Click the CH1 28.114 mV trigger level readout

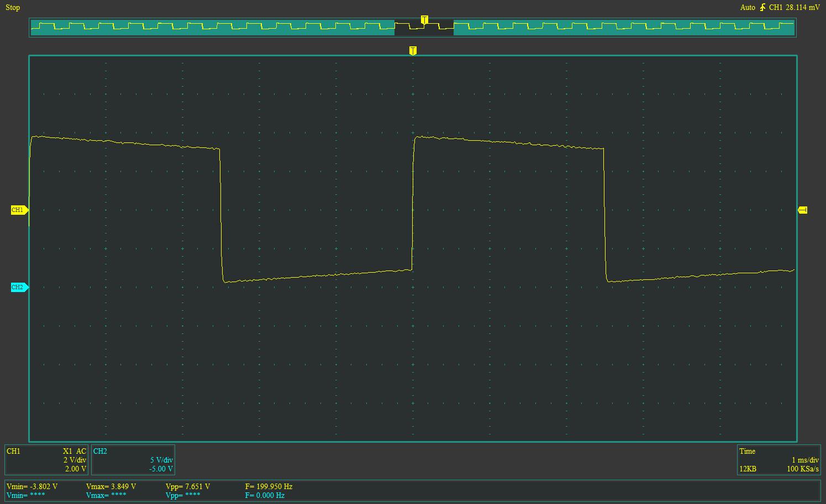pyautogui.click(x=795, y=7)
